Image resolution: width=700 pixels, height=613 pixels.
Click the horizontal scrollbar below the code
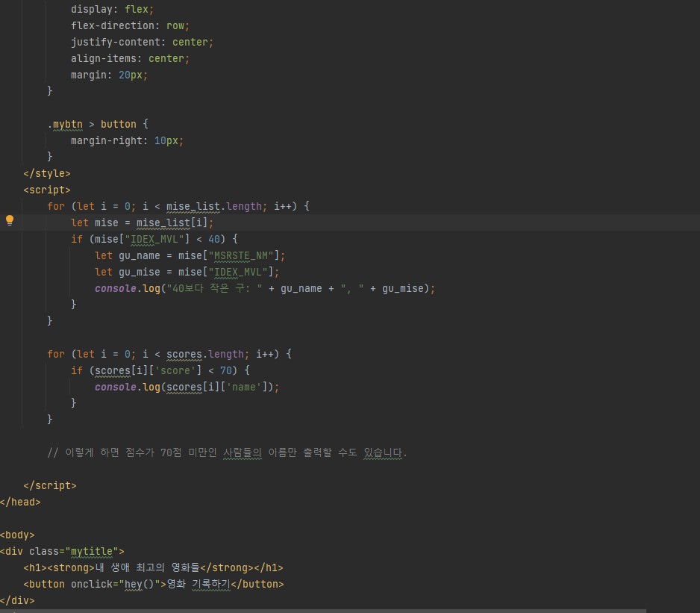pos(323,611)
